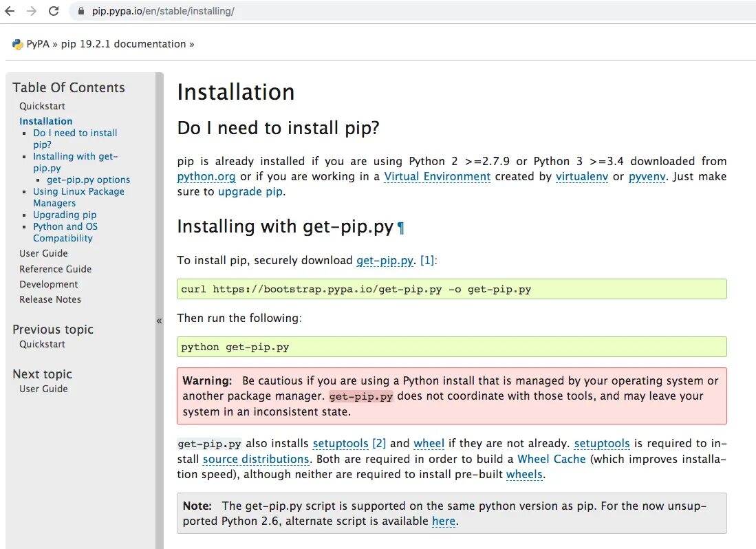756x549 pixels.
Task: Open Reference Guide in Table Of Contents
Action: [x=56, y=269]
